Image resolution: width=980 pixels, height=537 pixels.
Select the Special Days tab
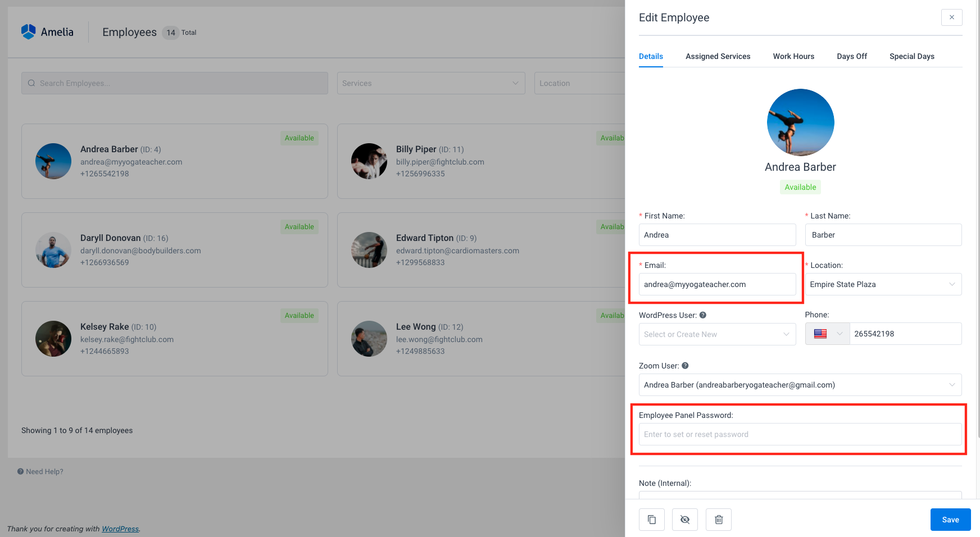pyautogui.click(x=911, y=56)
